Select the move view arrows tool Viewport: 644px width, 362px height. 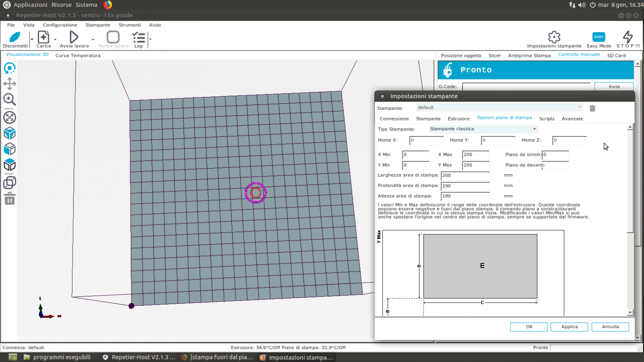(x=9, y=84)
